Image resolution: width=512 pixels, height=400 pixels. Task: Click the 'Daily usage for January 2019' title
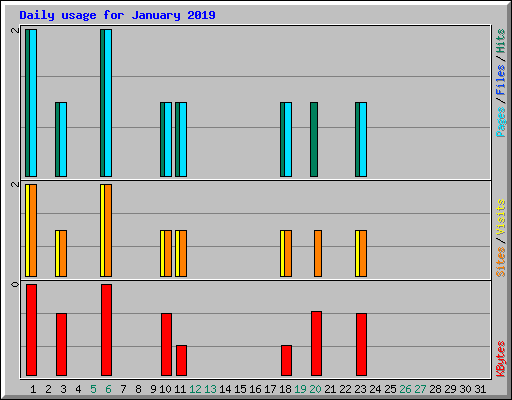117,15
